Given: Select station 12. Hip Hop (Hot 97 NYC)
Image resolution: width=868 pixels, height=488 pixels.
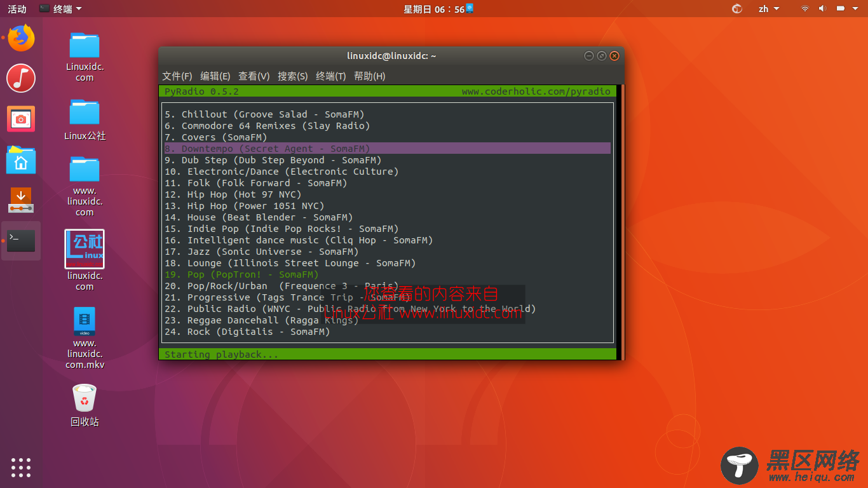Looking at the screenshot, I should [x=388, y=194].
